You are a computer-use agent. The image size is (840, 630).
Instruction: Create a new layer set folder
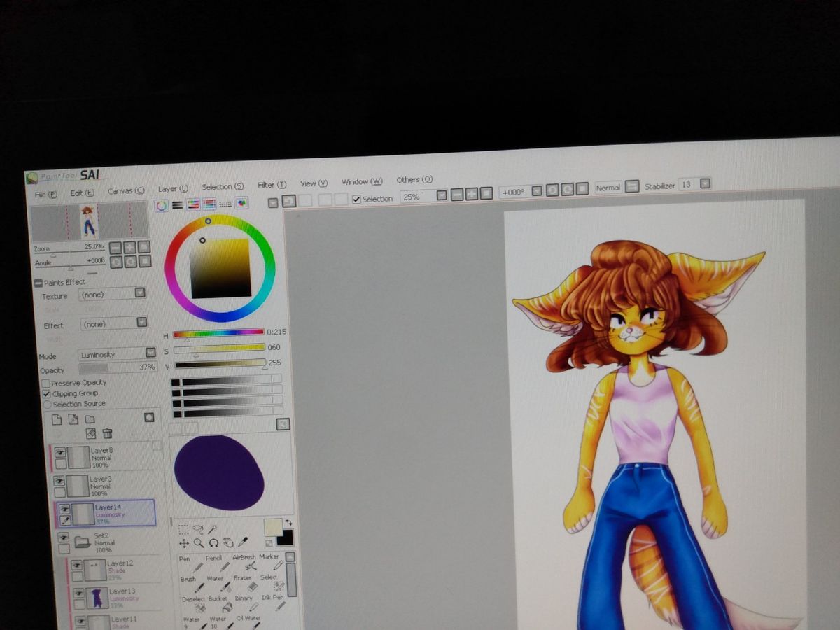tap(90, 419)
